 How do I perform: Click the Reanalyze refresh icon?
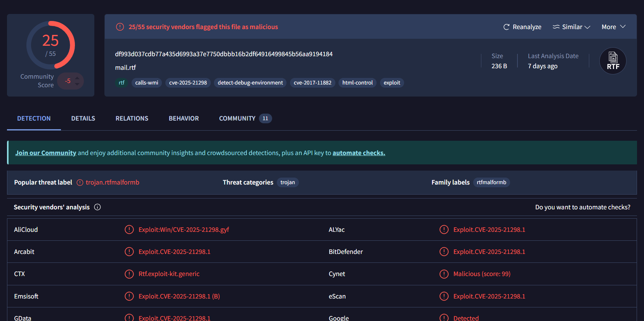[x=506, y=27]
